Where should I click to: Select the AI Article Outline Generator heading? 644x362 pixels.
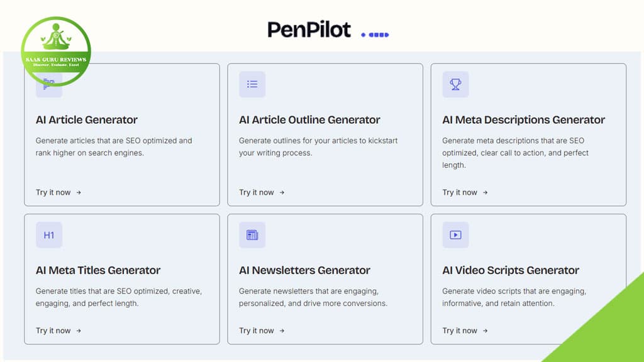(x=309, y=120)
